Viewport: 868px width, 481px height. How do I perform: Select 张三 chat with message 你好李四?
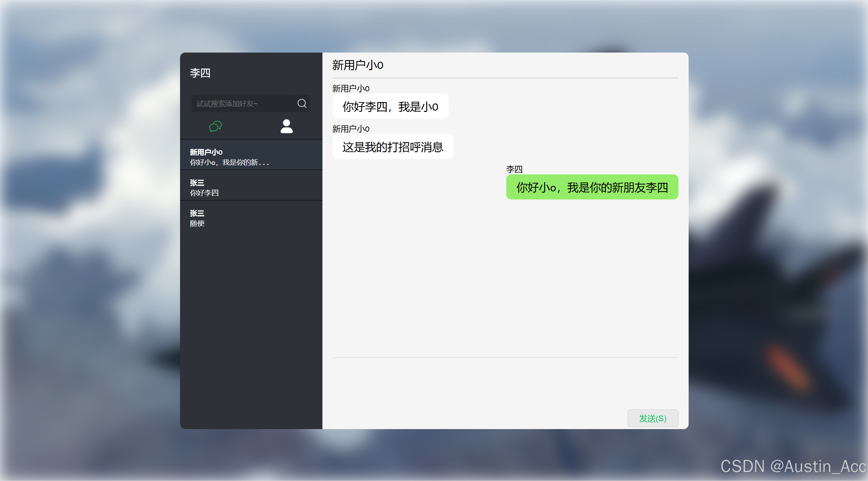tap(251, 186)
